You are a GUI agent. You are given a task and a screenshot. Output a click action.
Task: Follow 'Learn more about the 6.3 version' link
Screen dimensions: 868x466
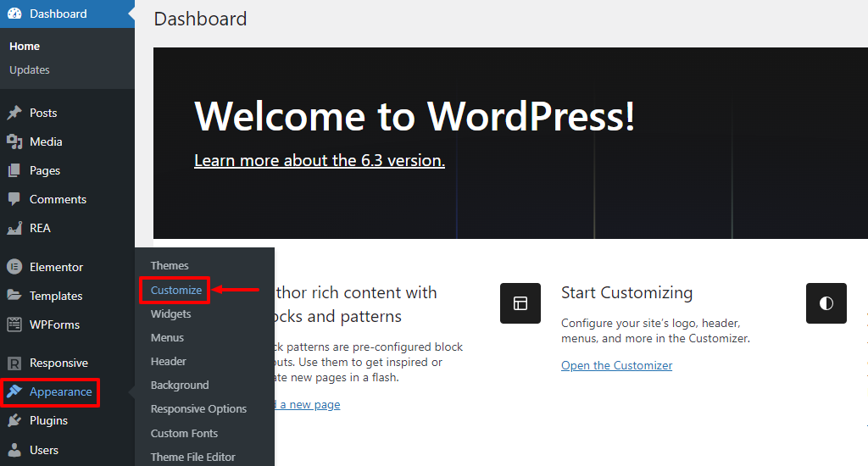coord(320,160)
